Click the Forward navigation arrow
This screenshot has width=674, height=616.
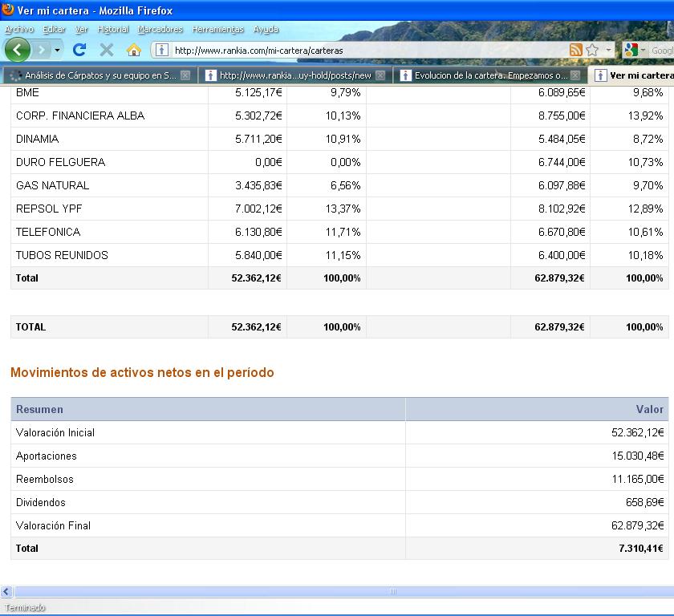pyautogui.click(x=41, y=50)
